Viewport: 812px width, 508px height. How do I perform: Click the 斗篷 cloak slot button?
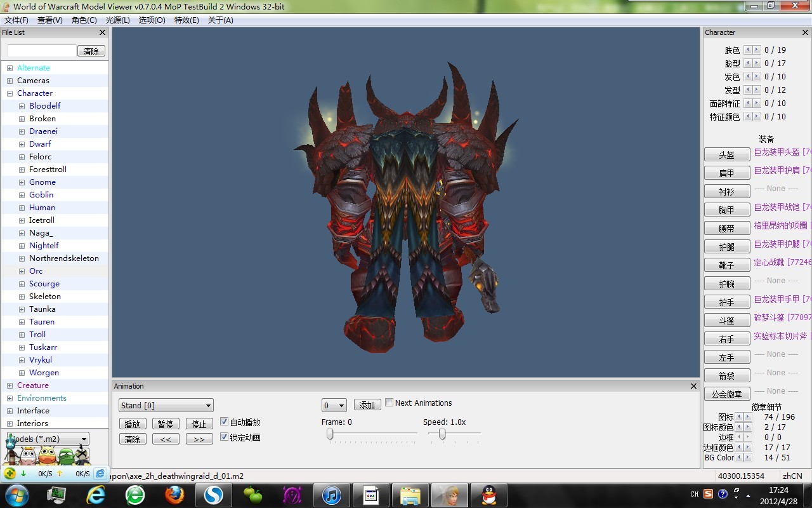(x=727, y=320)
